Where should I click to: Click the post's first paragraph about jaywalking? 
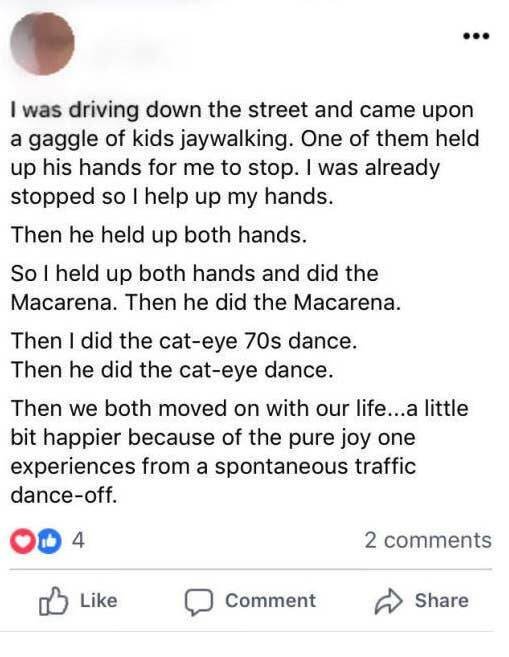point(245,153)
